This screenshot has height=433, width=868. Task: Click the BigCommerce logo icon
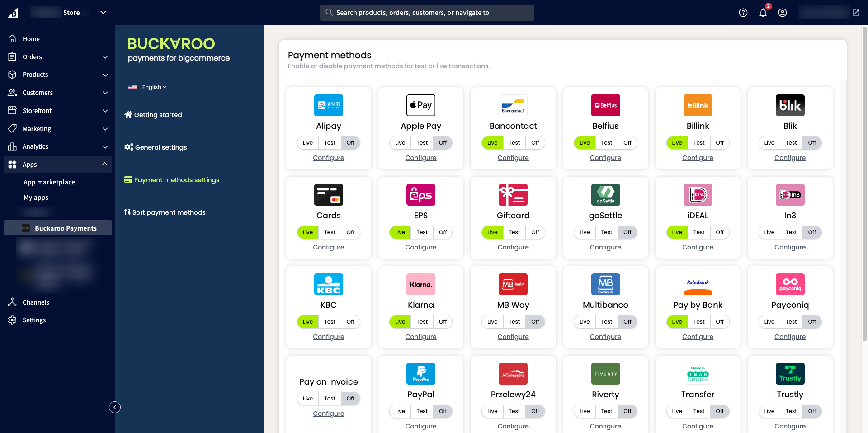click(x=13, y=13)
